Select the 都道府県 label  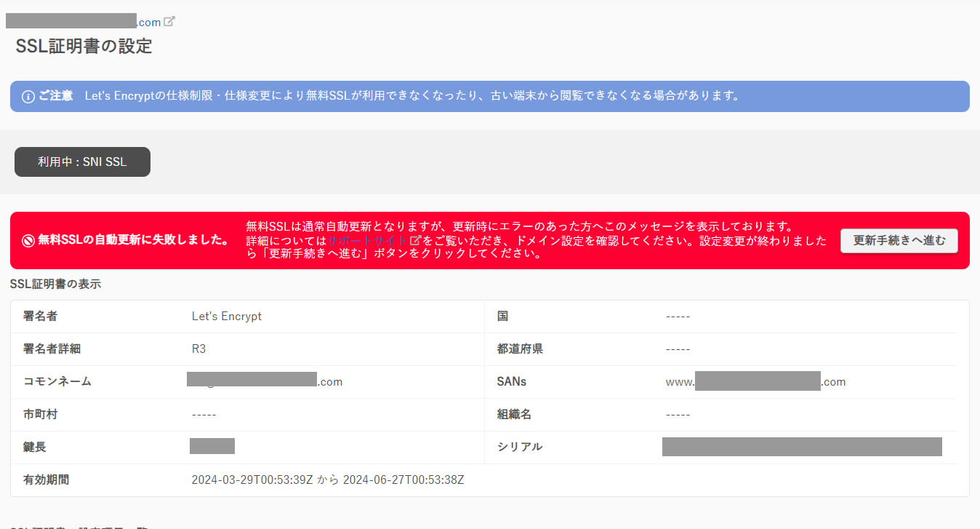point(520,349)
